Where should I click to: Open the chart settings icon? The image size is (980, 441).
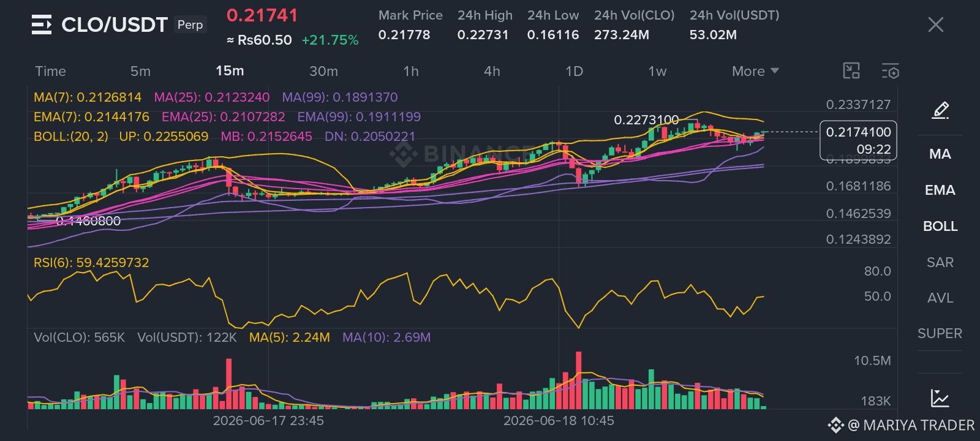[891, 71]
